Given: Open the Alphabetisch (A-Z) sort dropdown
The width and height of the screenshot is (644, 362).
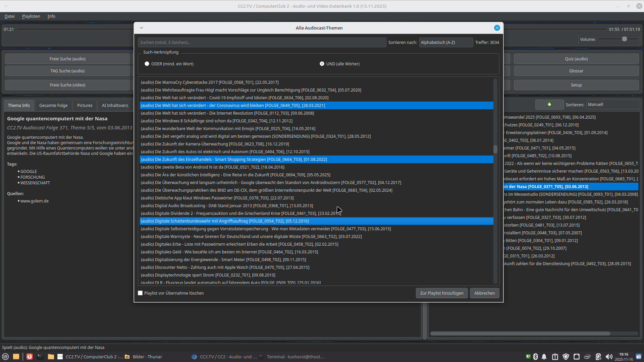Looking at the screenshot, I should click(446, 43).
